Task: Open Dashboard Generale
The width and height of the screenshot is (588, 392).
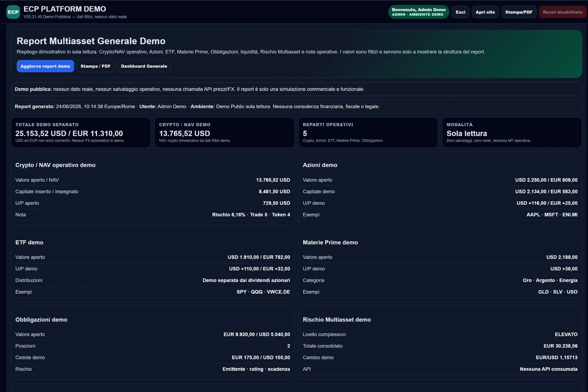Action: click(x=144, y=66)
